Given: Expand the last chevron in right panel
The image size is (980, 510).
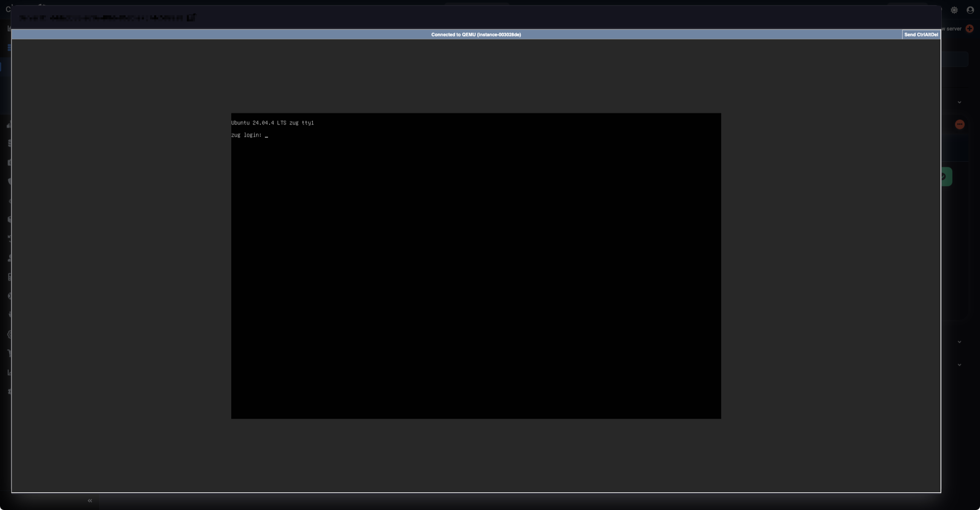Looking at the screenshot, I should 960,365.
